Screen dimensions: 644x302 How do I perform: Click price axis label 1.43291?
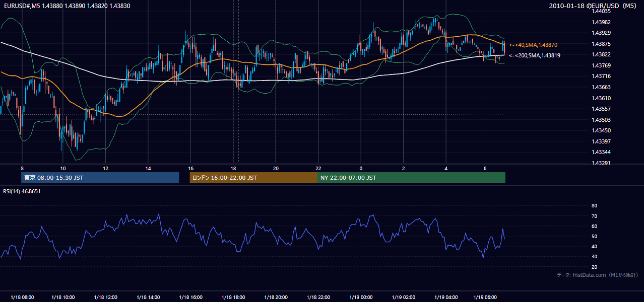click(x=601, y=163)
